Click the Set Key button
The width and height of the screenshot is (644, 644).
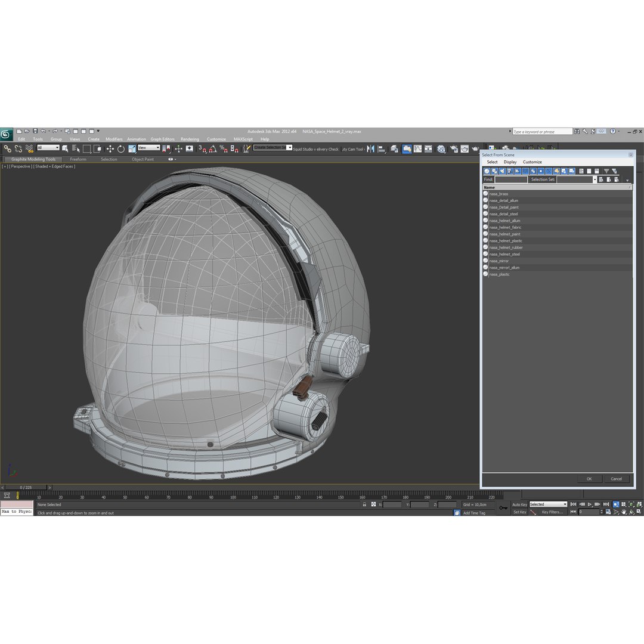(519, 512)
